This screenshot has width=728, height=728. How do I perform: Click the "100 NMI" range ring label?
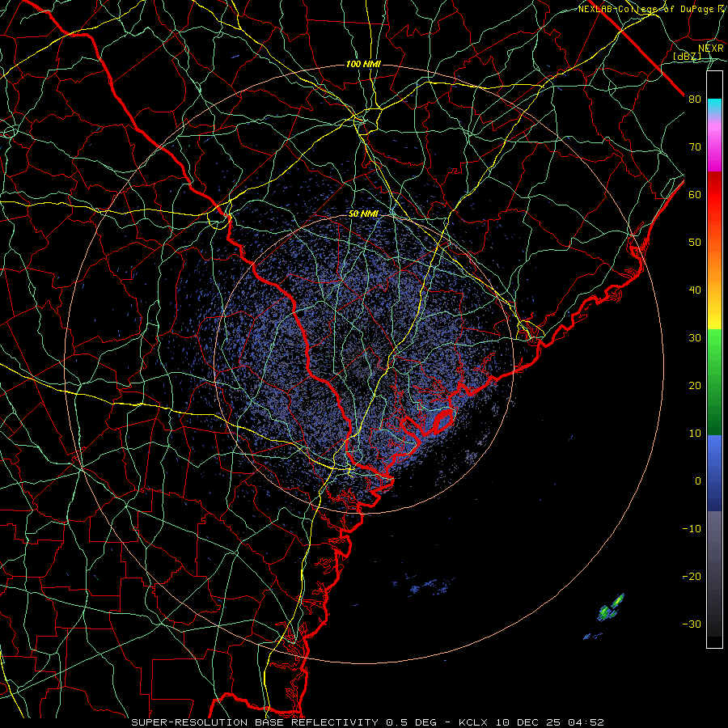click(x=363, y=64)
